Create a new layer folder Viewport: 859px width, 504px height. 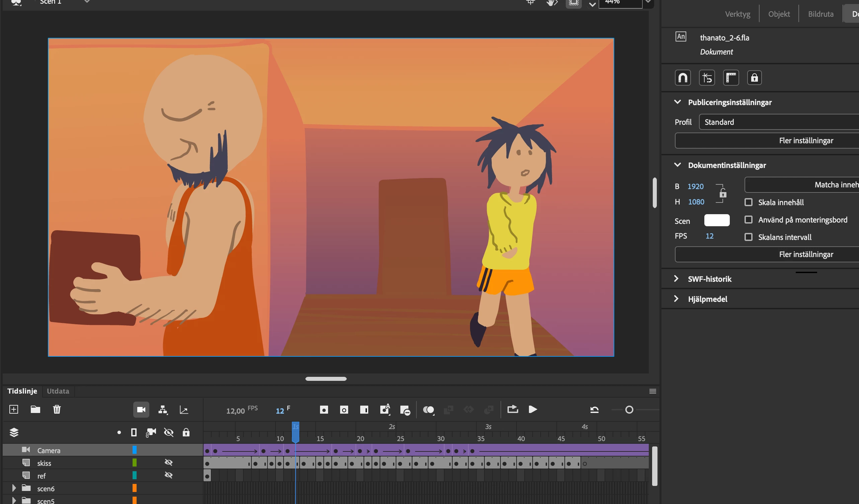35,409
